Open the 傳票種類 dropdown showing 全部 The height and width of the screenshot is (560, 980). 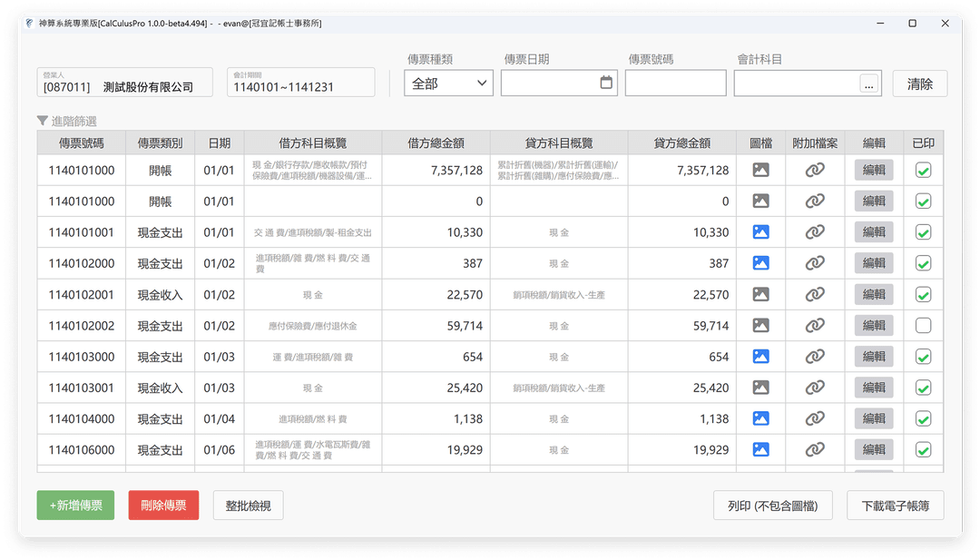pyautogui.click(x=448, y=83)
